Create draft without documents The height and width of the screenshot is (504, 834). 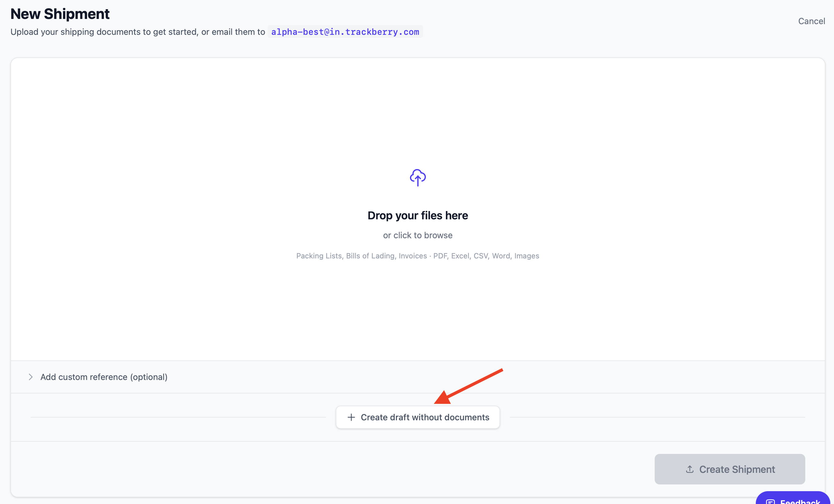point(418,417)
